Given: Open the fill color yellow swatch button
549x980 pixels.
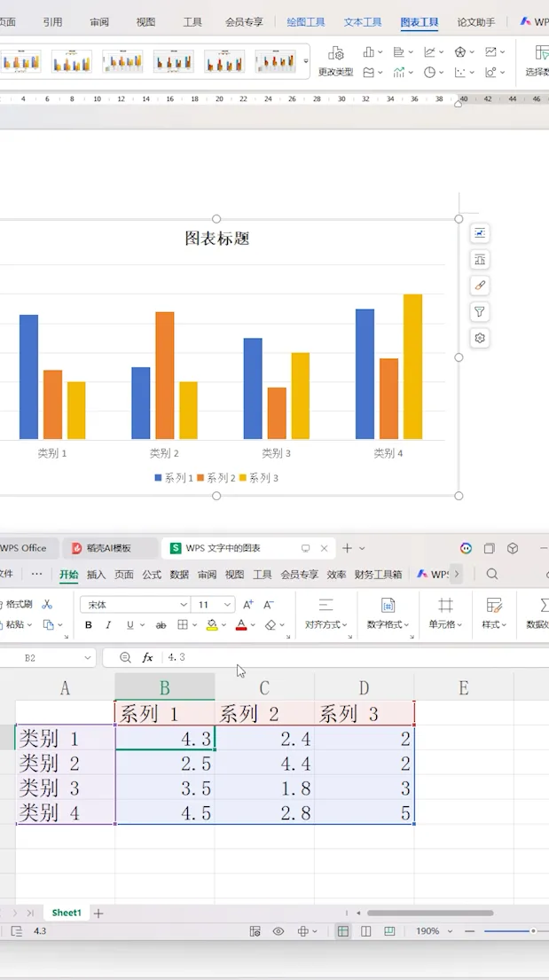Looking at the screenshot, I should [212, 625].
